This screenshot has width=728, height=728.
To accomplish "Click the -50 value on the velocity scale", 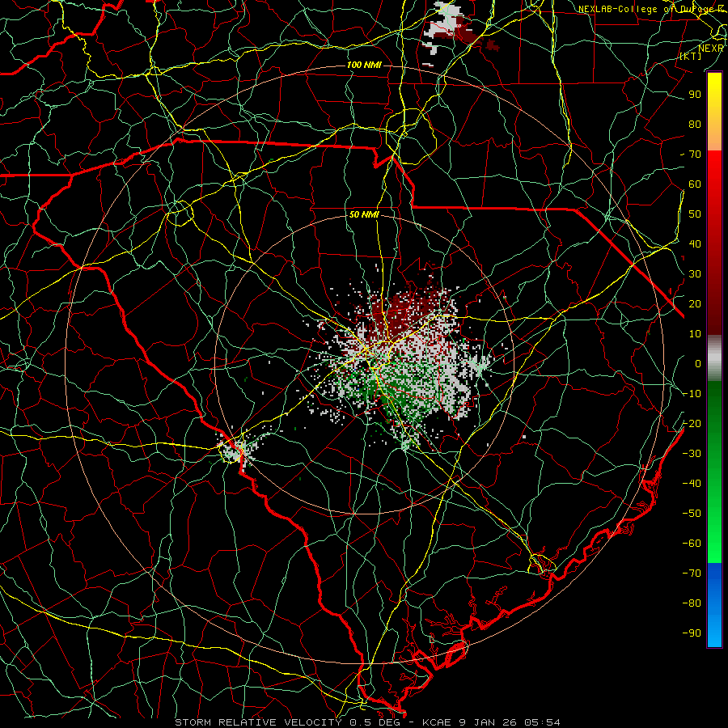I will 692,514.
